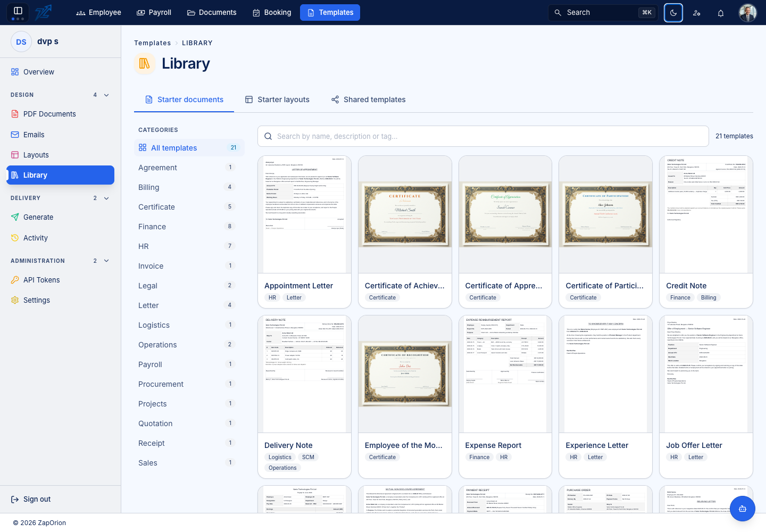Open the Booking menu

click(272, 12)
